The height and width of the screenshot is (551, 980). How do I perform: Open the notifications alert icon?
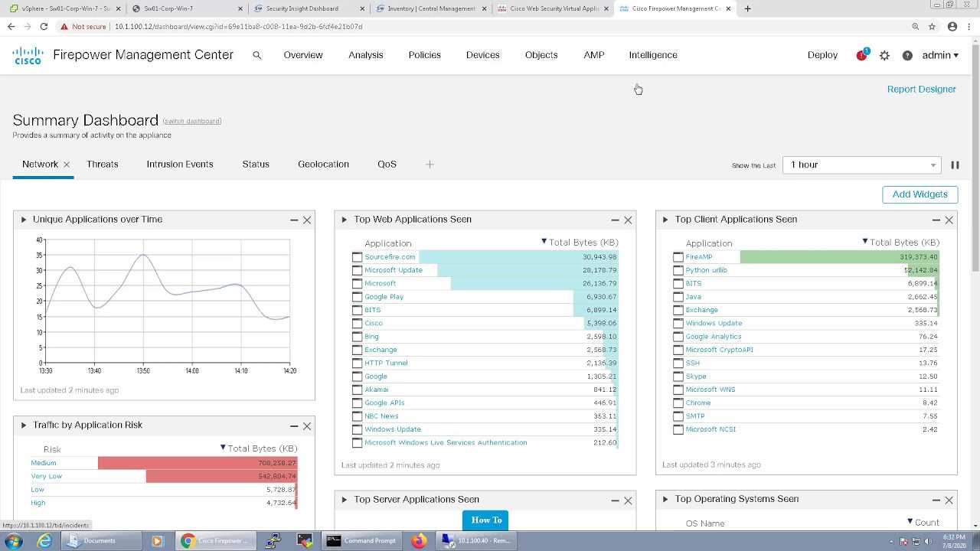pyautogui.click(x=862, y=54)
